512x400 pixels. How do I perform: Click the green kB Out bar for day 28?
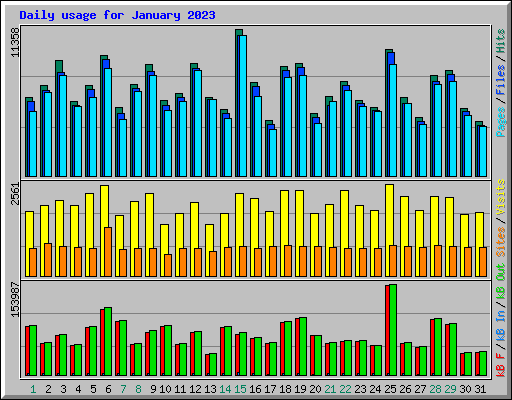click(x=438, y=347)
